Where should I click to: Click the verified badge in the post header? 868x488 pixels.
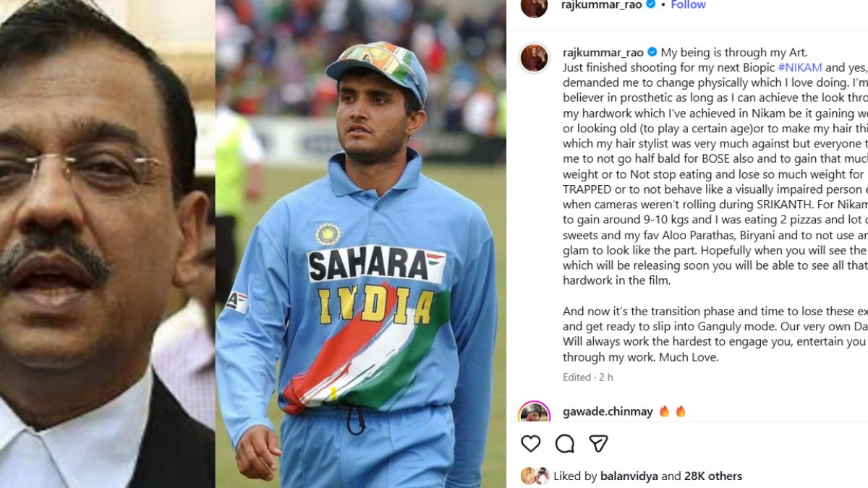coord(650,5)
